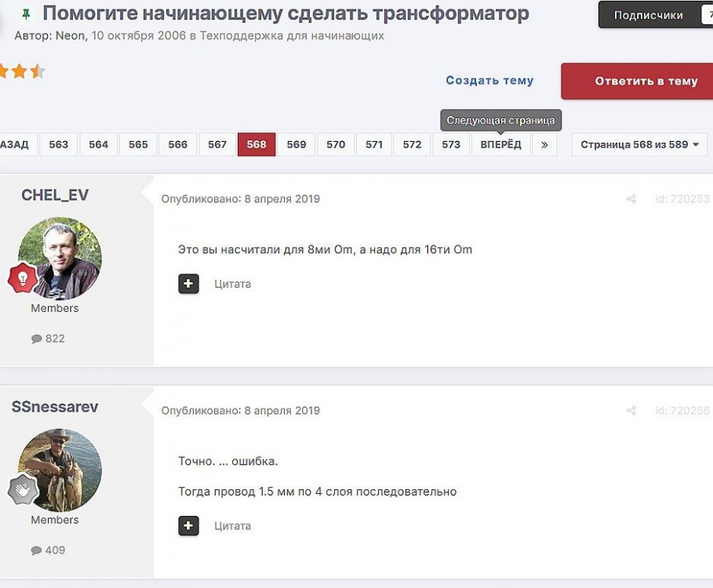Go to page 569

(x=296, y=145)
